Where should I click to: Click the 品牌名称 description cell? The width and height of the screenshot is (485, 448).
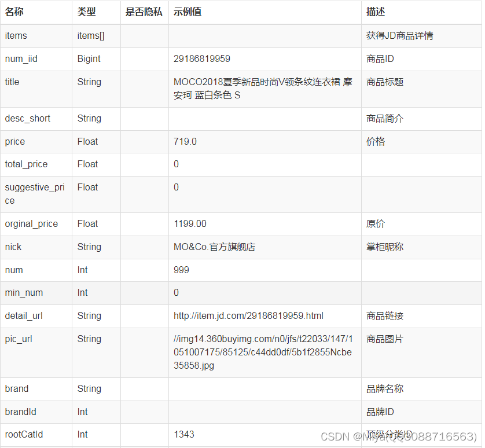click(385, 389)
